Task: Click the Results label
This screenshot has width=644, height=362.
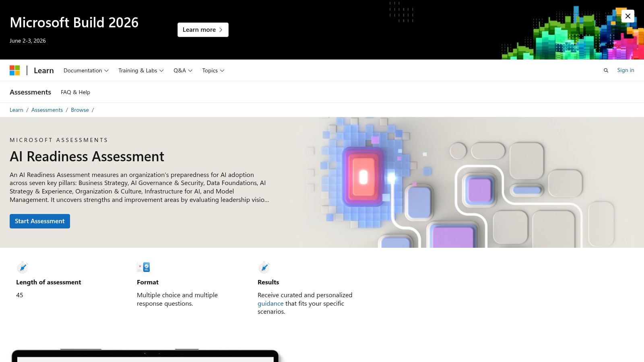Action: [268, 282]
